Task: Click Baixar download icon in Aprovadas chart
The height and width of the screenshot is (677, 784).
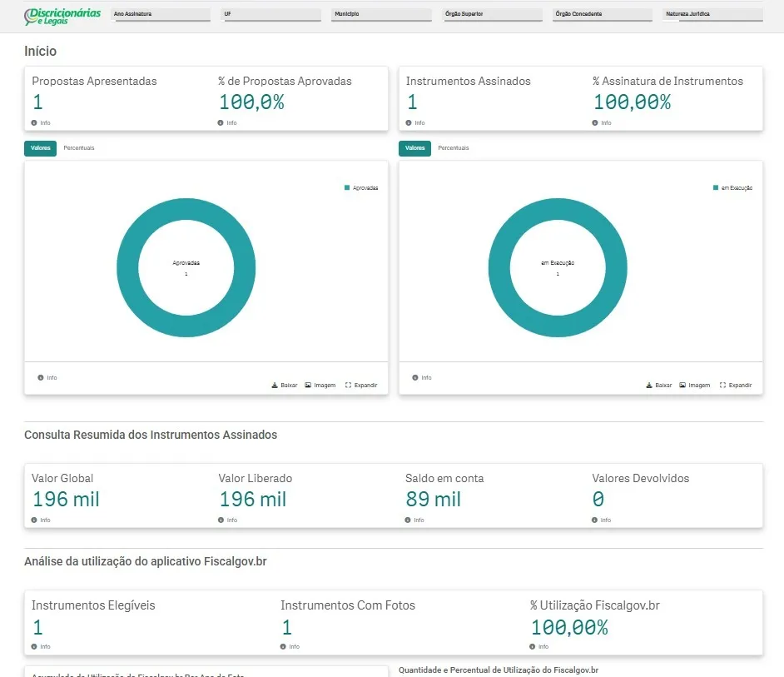Action: pos(275,386)
